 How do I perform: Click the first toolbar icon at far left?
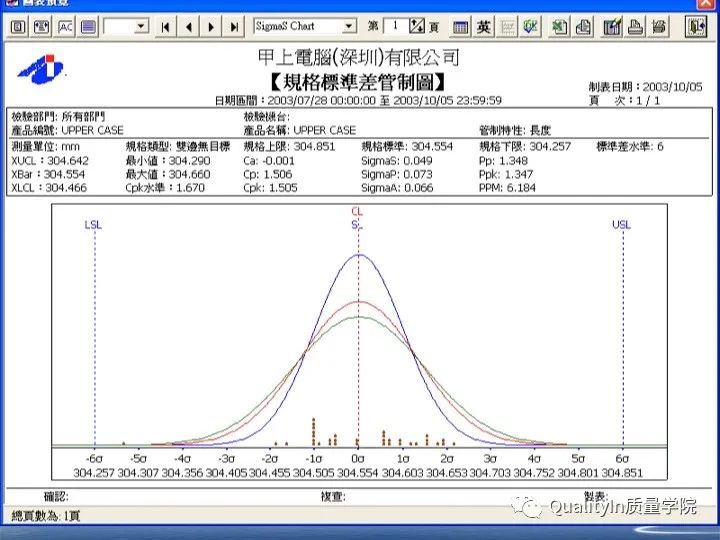(18, 27)
